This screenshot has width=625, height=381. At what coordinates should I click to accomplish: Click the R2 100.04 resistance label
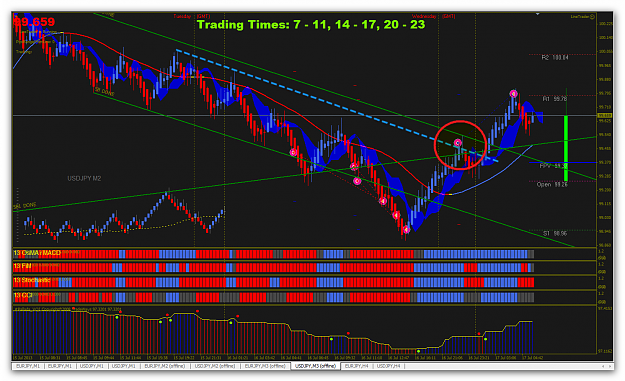[x=555, y=57]
